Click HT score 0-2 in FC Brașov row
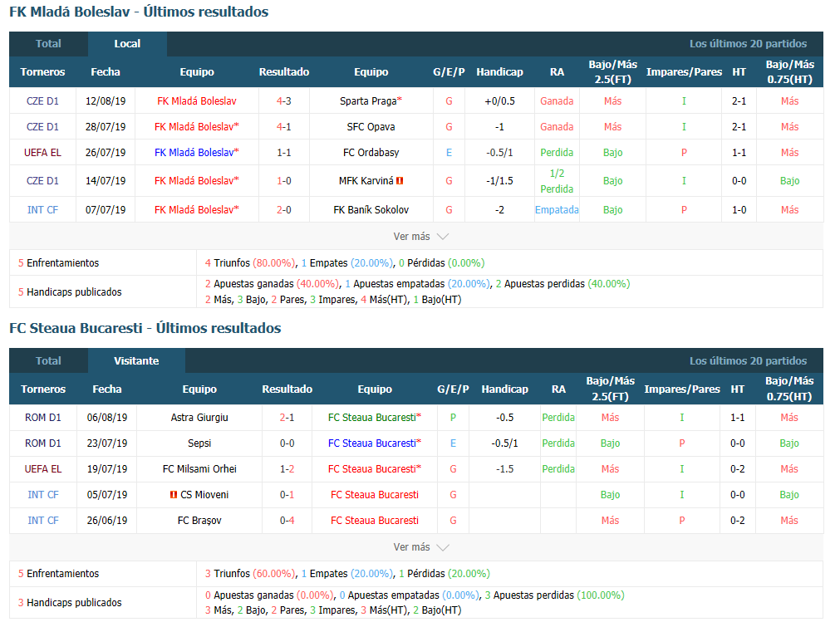 tap(738, 521)
